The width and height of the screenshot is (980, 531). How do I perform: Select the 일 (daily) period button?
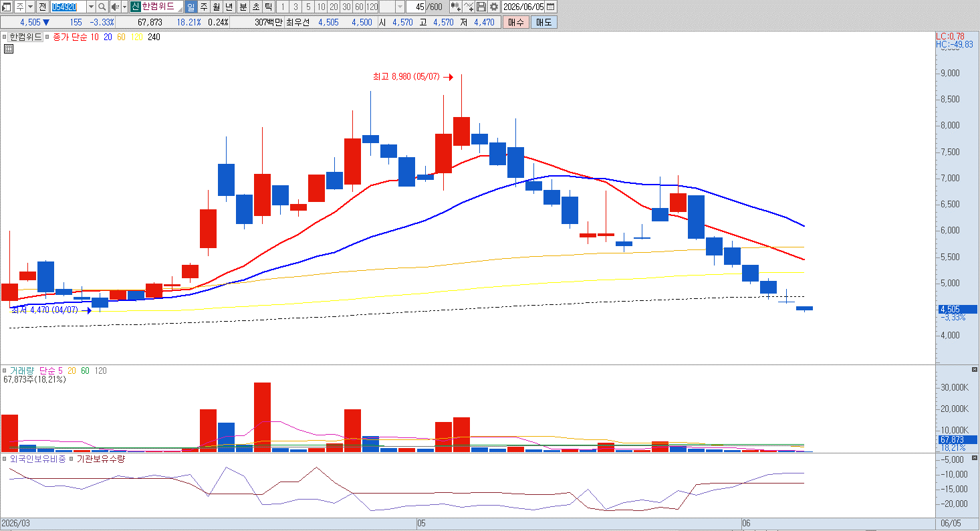tap(191, 7)
